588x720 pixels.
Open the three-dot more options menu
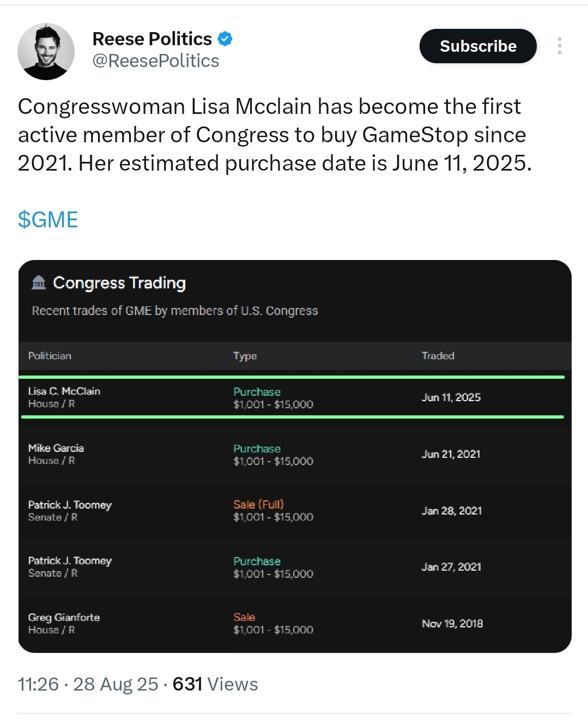(x=559, y=46)
